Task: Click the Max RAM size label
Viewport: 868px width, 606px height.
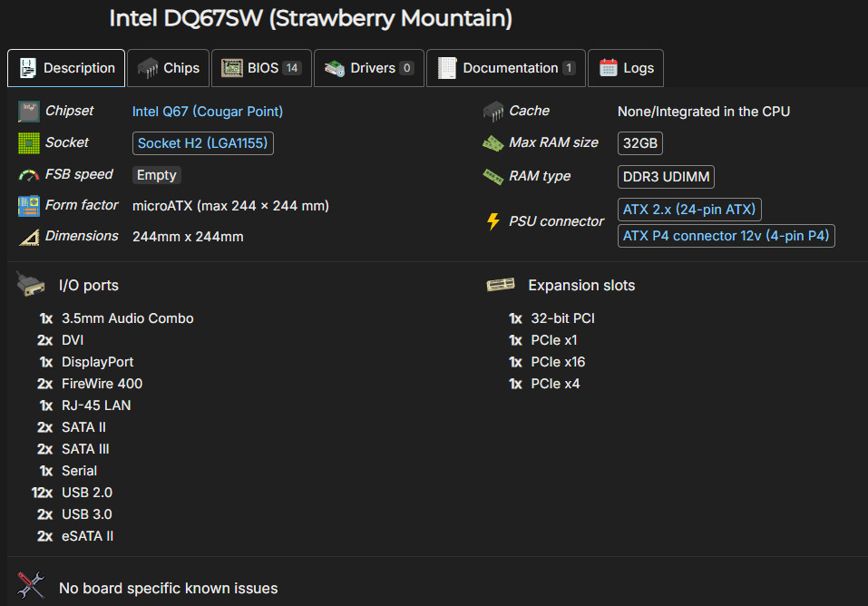Action: tap(553, 143)
